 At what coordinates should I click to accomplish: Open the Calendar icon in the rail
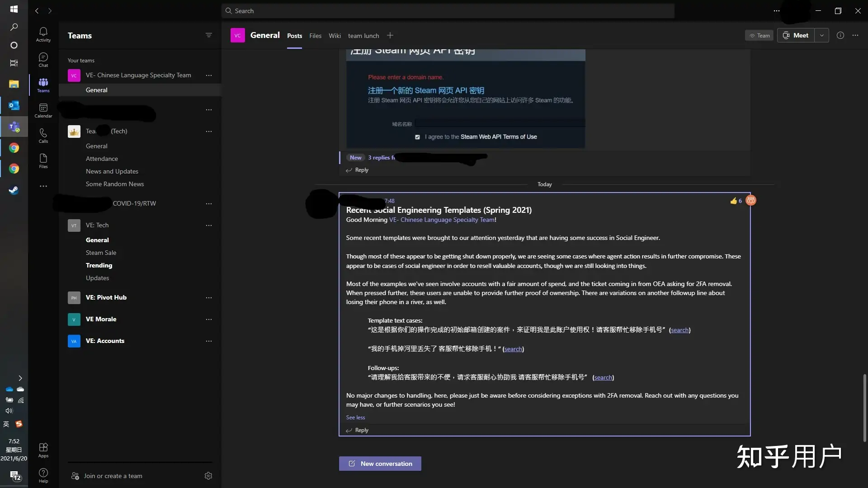43,110
